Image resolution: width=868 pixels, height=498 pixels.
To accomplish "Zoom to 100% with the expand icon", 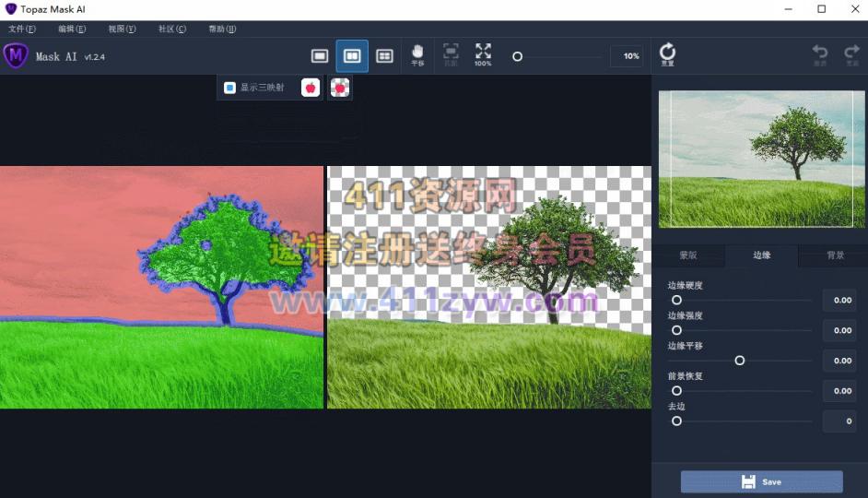I will point(483,54).
